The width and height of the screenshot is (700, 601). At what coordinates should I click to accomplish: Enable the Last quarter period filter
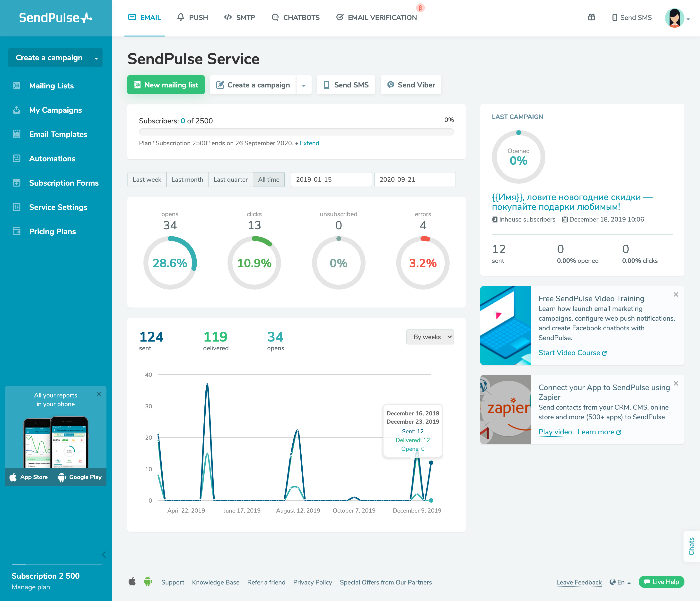(230, 179)
